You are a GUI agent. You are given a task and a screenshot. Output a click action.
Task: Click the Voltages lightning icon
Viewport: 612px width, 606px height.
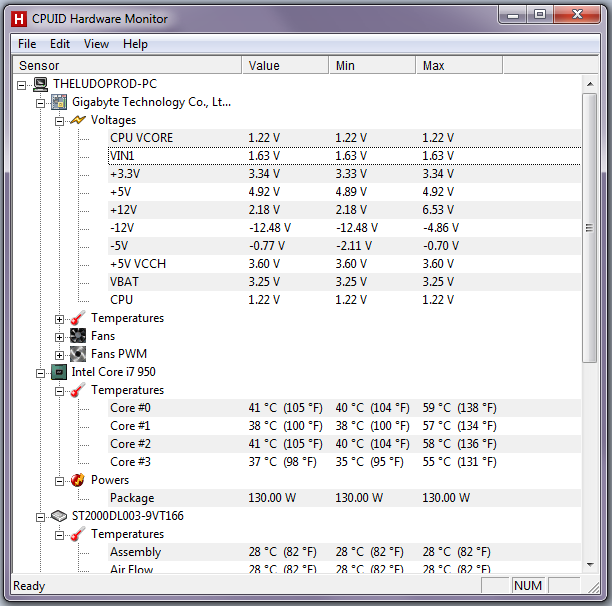(x=78, y=120)
